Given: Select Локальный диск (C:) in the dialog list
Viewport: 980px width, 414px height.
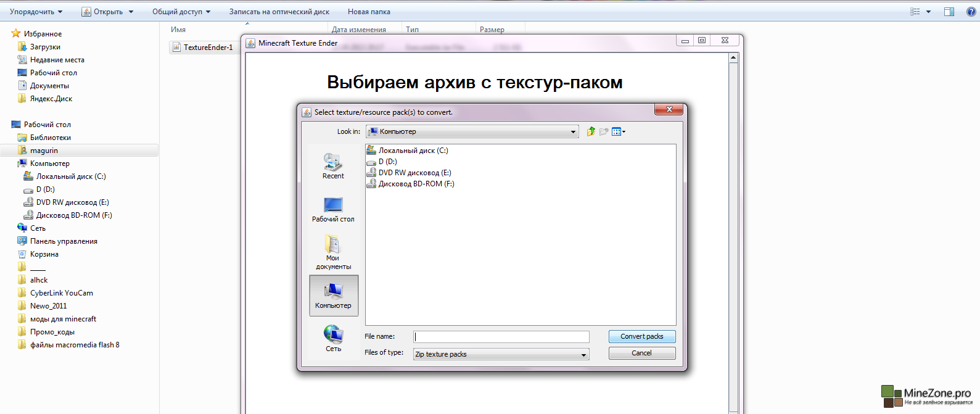Looking at the screenshot, I should (413, 151).
